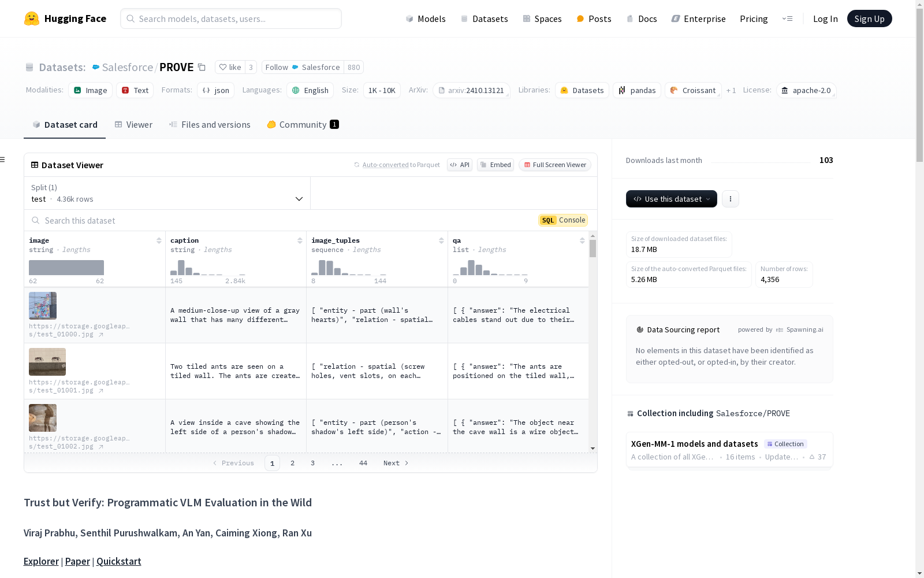The image size is (924, 578).
Task: Open the extra navigation menu icon beside Pricing
Action: pos(787,18)
